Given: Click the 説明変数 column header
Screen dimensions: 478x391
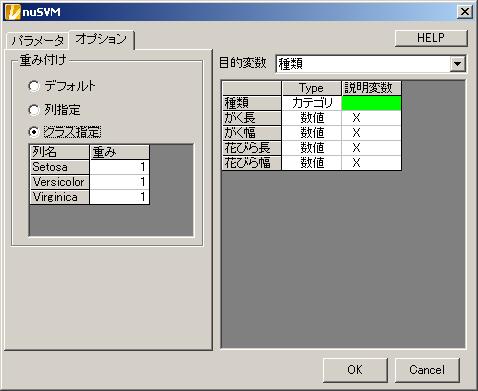Looking at the screenshot, I should pos(371,88).
